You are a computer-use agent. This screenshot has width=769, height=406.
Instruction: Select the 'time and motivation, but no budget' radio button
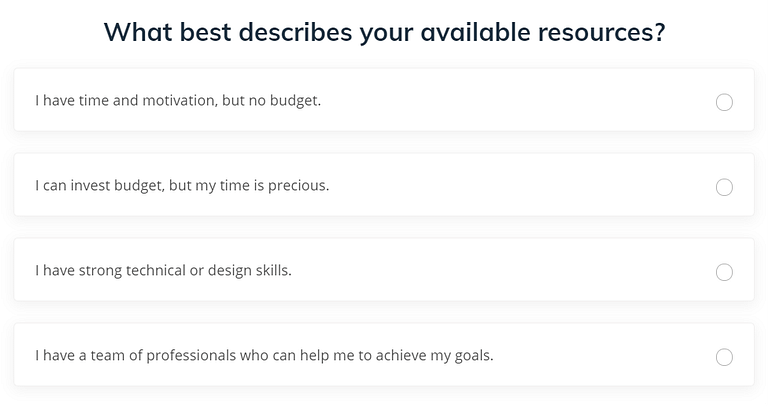click(724, 102)
